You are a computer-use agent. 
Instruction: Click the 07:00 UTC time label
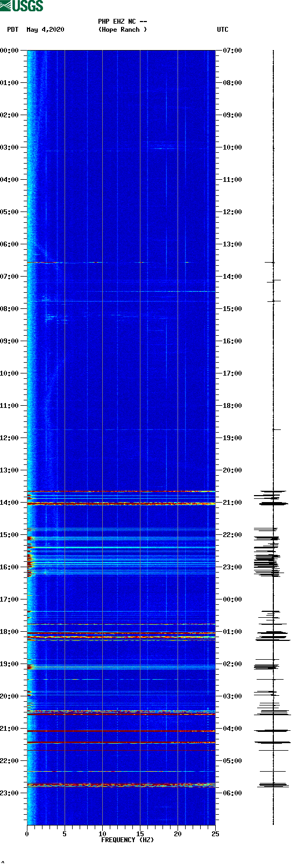232,51
